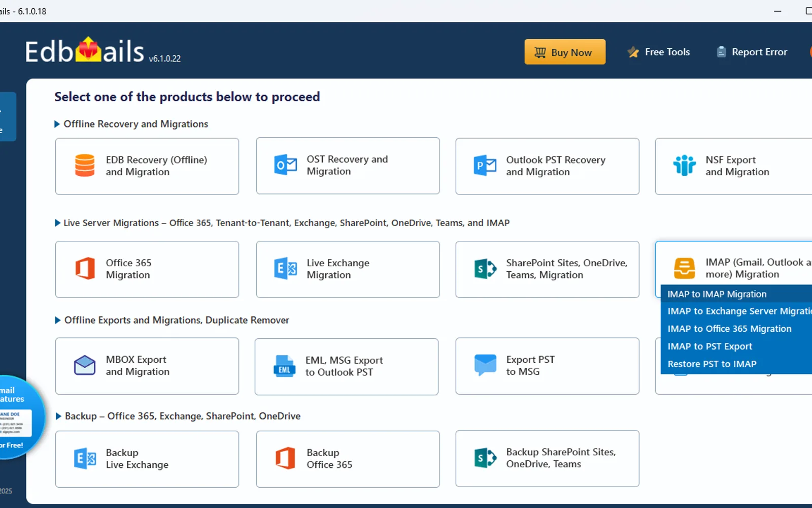Collapse the Offline Recovery and Migrations section
Screen dimensions: 812x508
pos(57,124)
